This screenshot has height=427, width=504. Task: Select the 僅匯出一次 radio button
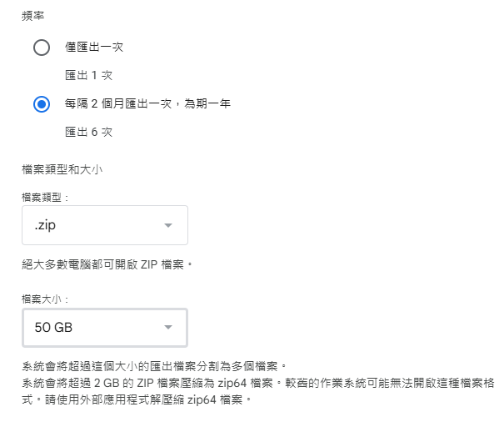tap(42, 48)
